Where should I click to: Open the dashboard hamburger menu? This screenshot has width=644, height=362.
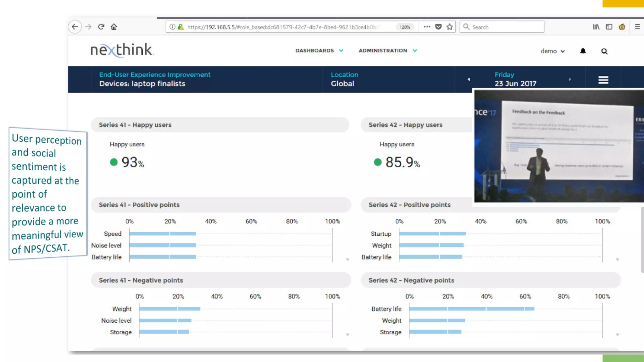(x=603, y=80)
